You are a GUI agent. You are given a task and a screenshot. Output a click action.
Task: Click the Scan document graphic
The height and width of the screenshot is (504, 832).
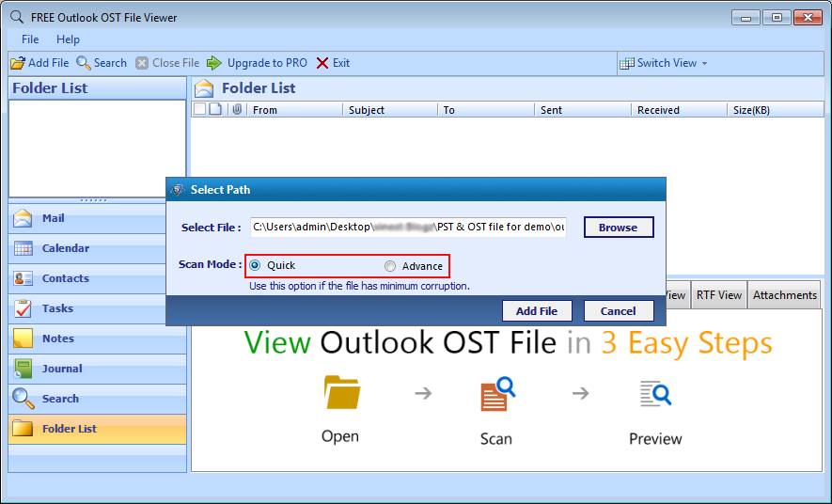(x=497, y=394)
